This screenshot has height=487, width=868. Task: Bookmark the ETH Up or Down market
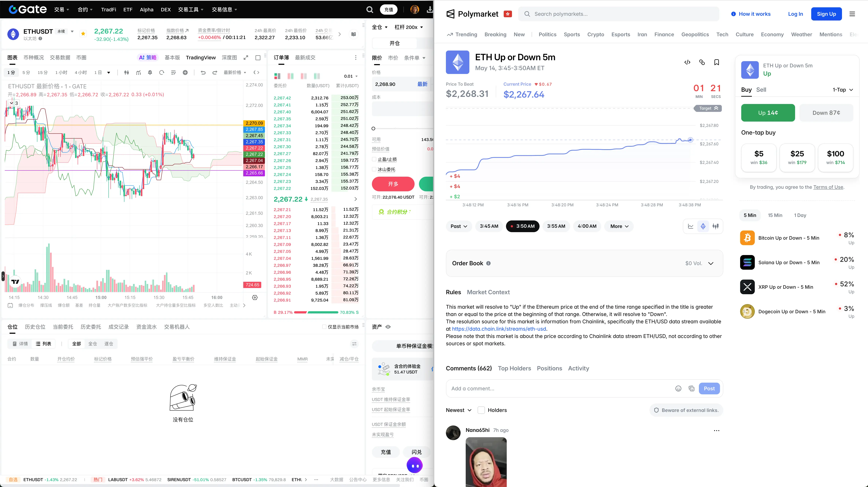tap(717, 62)
